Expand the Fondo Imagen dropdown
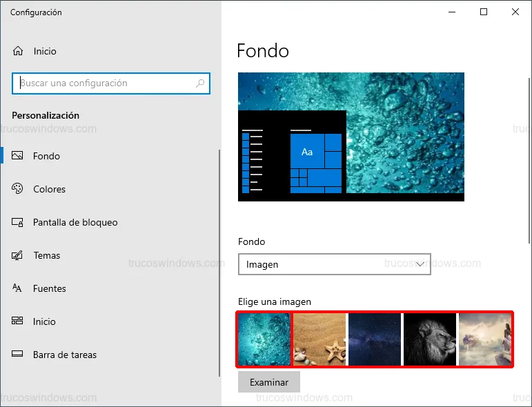The height and width of the screenshot is (407, 532). click(334, 264)
